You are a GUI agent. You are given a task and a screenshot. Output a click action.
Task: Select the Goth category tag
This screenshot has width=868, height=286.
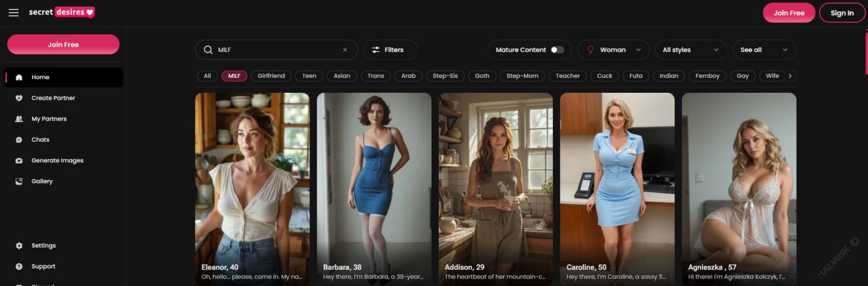tap(482, 76)
